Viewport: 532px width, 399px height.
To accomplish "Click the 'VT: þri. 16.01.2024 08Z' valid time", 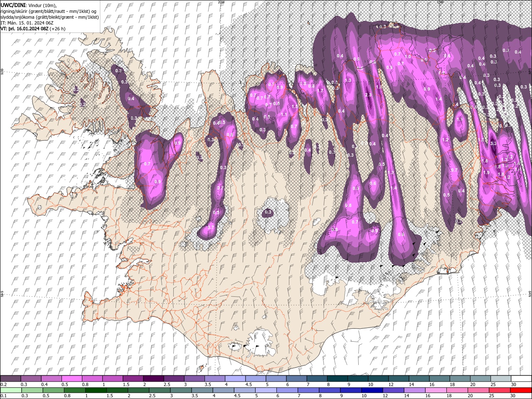I will pos(25,29).
